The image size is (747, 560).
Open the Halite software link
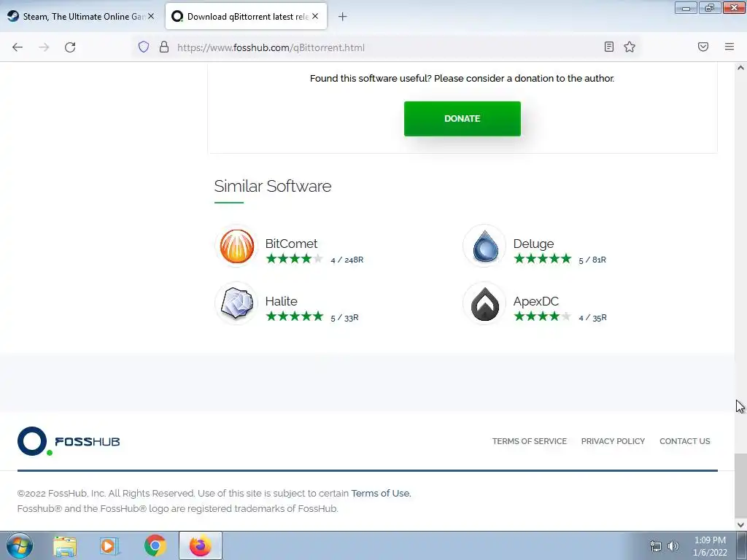[x=281, y=301]
